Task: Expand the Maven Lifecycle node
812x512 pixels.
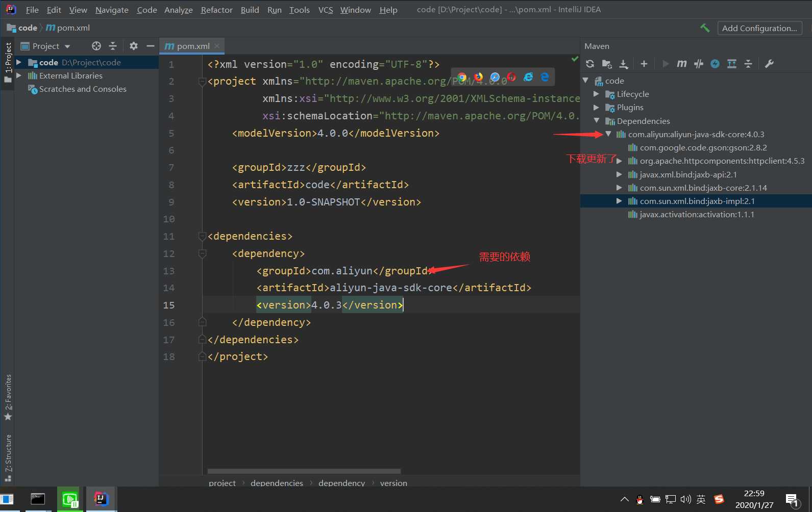Action: pyautogui.click(x=596, y=94)
